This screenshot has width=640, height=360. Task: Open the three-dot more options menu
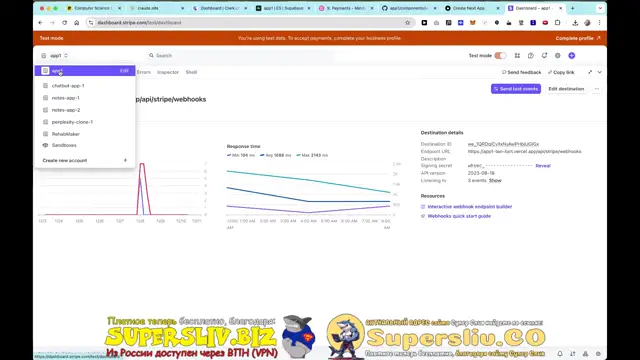(x=597, y=89)
